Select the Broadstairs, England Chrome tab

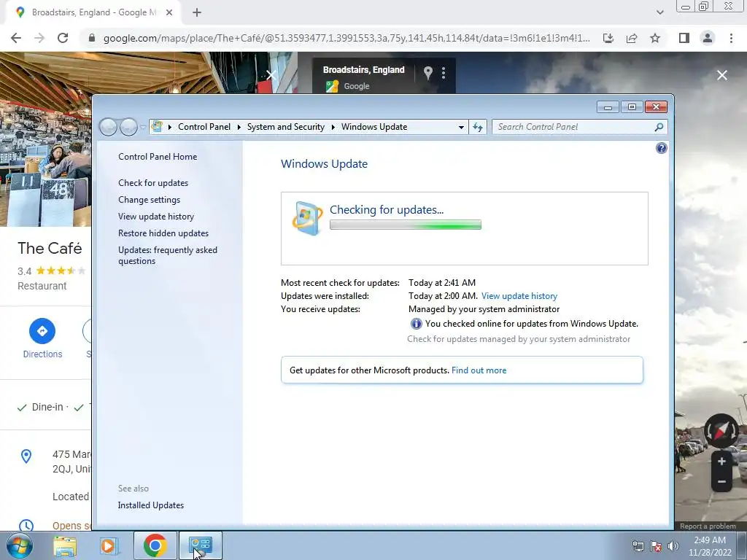93,12
